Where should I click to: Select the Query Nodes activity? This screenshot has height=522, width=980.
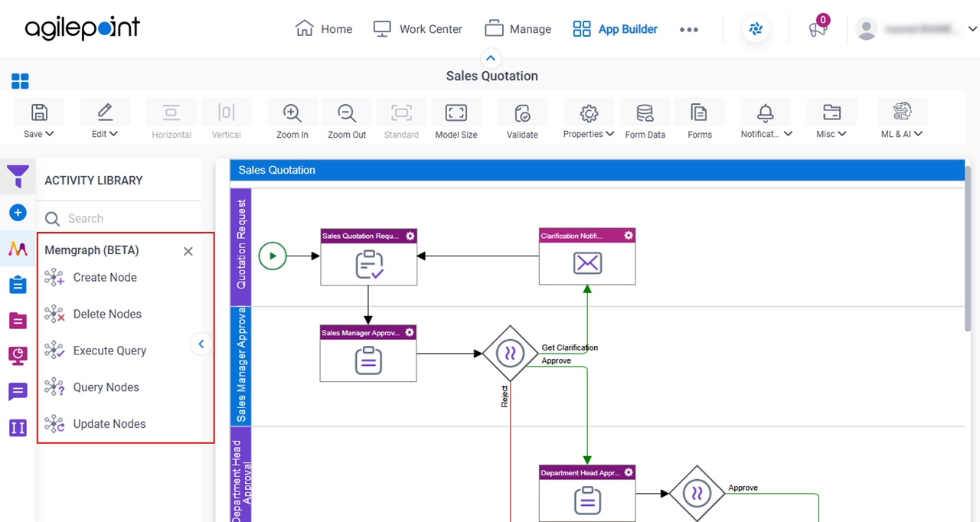click(106, 387)
